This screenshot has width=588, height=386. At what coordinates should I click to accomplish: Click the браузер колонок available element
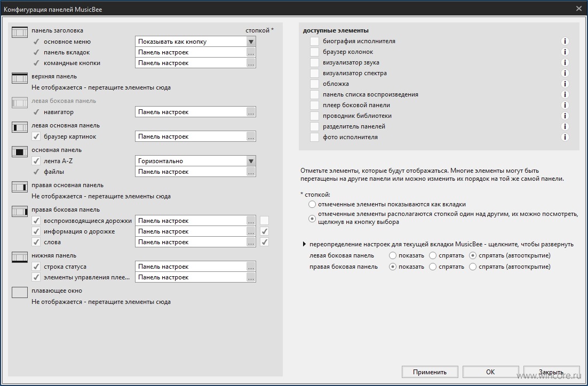(x=348, y=52)
